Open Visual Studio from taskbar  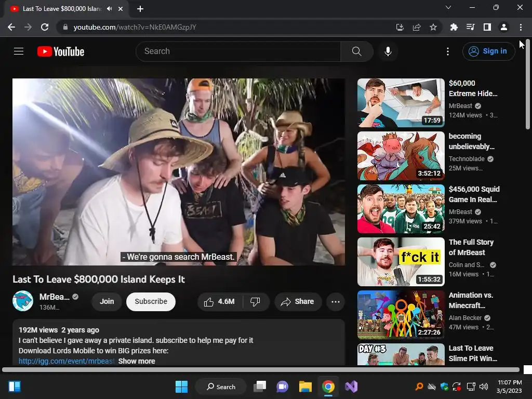(x=351, y=387)
